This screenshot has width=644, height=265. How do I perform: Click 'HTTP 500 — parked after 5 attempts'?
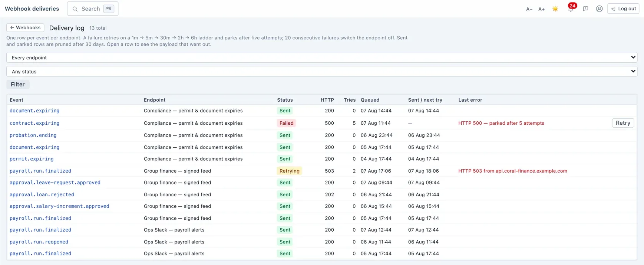501,123
